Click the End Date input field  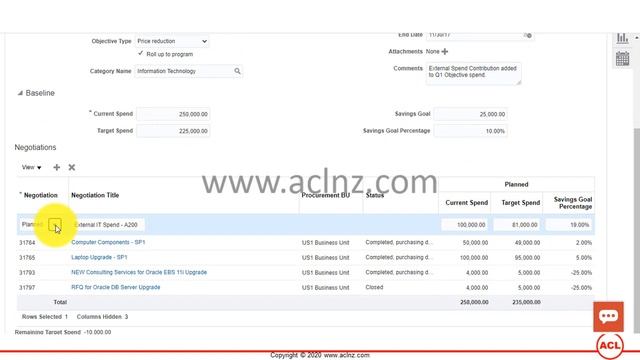pyautogui.click(x=475, y=36)
